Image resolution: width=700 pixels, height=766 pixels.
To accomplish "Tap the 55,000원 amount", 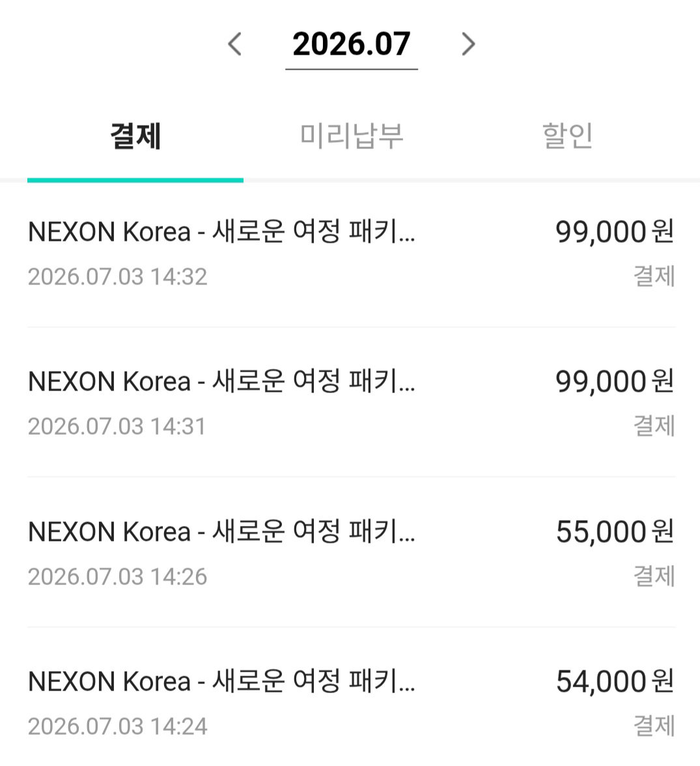I will pyautogui.click(x=615, y=532).
